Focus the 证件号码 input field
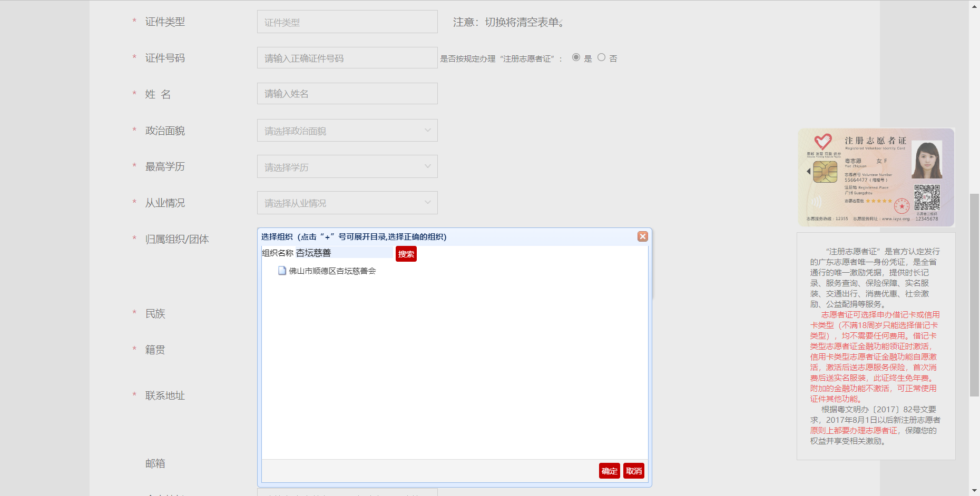 (347, 58)
